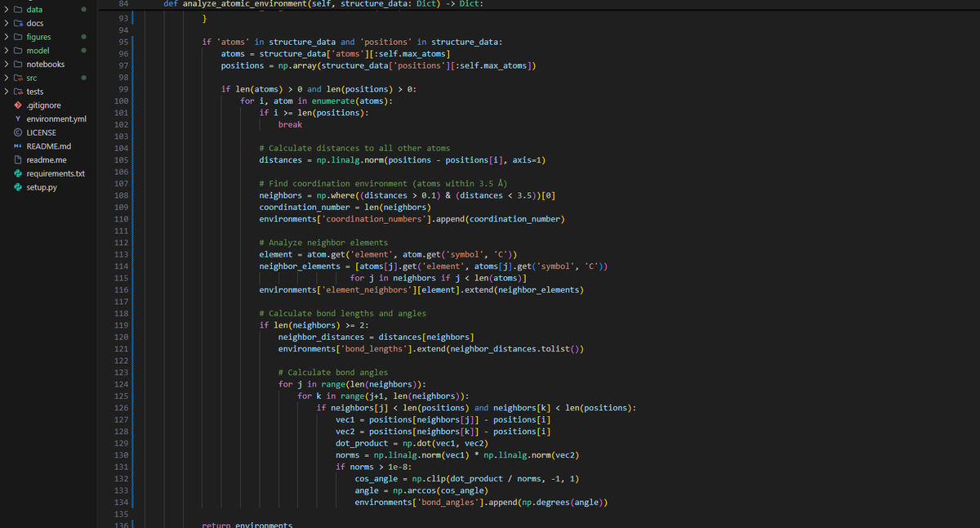980x528 pixels.
Task: Click the notebooks folder icon
Action: tap(18, 64)
